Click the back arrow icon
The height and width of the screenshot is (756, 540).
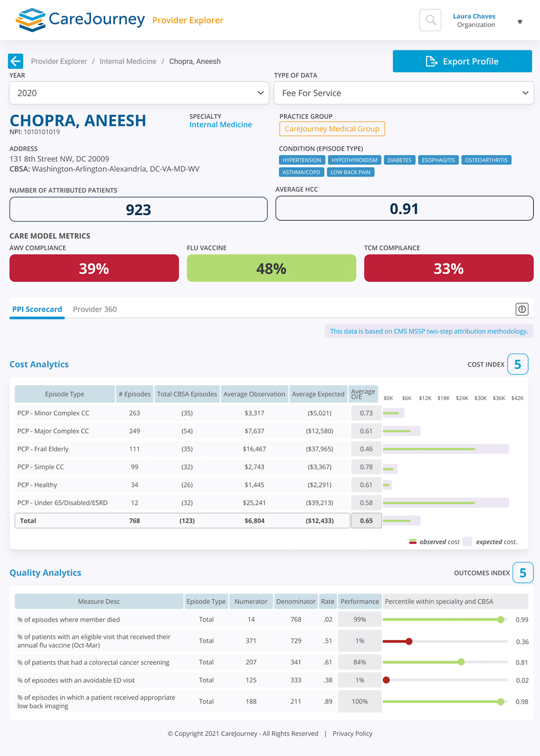(x=16, y=61)
